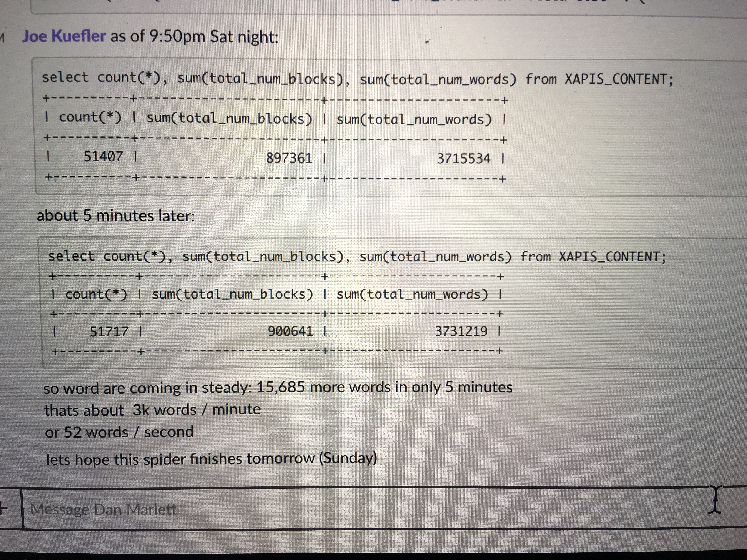Click the blocks sum value 897361
This screenshot has width=747, height=560.
pos(289,158)
